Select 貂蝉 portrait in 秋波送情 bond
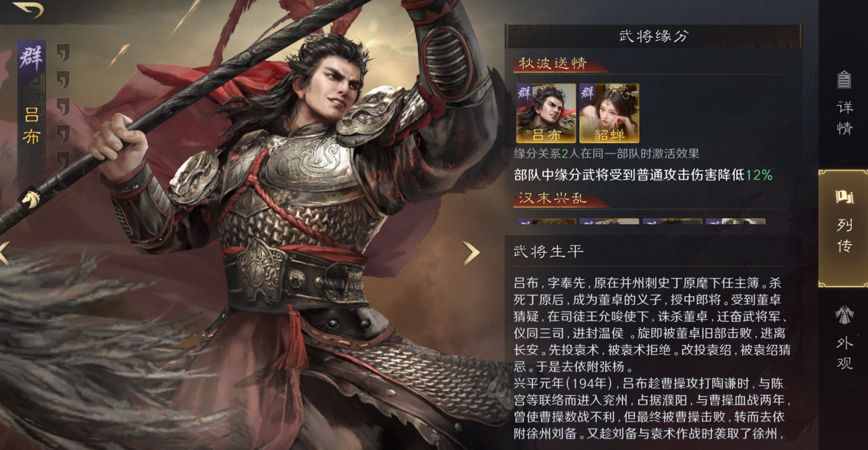The width and height of the screenshot is (868, 450). pos(609,113)
